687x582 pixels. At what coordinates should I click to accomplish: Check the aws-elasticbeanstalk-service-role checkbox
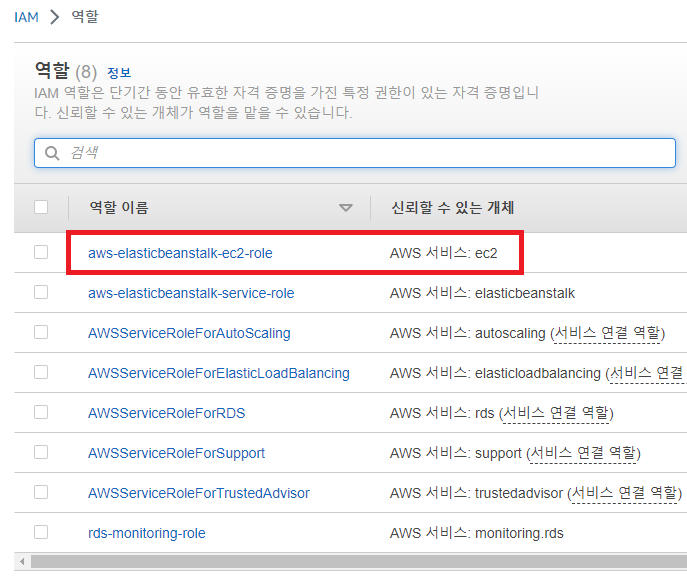coord(41,292)
